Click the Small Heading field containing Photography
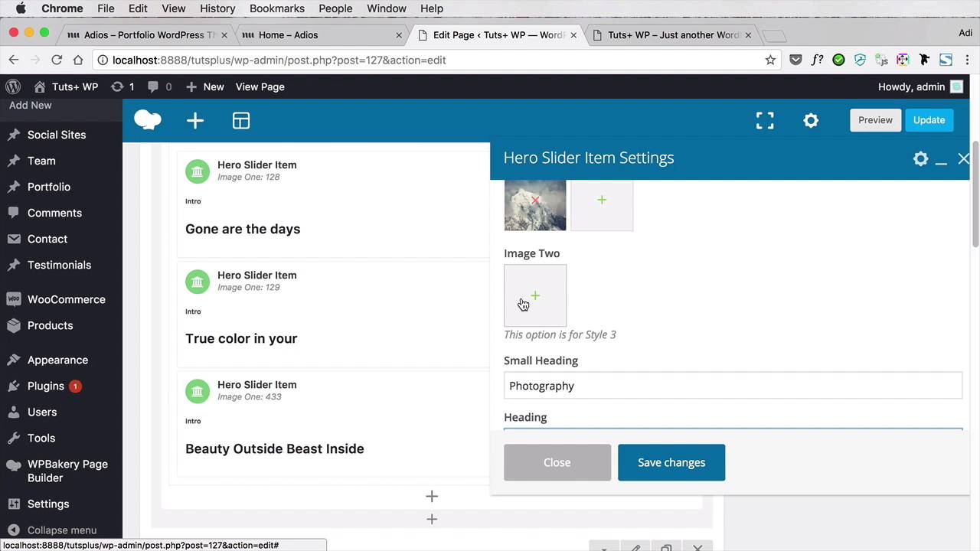 click(x=733, y=386)
